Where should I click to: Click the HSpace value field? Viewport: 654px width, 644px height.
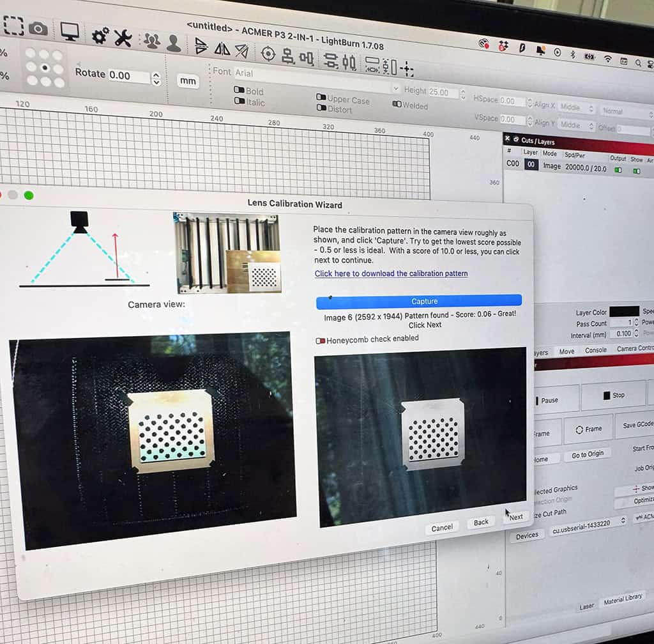[x=513, y=101]
